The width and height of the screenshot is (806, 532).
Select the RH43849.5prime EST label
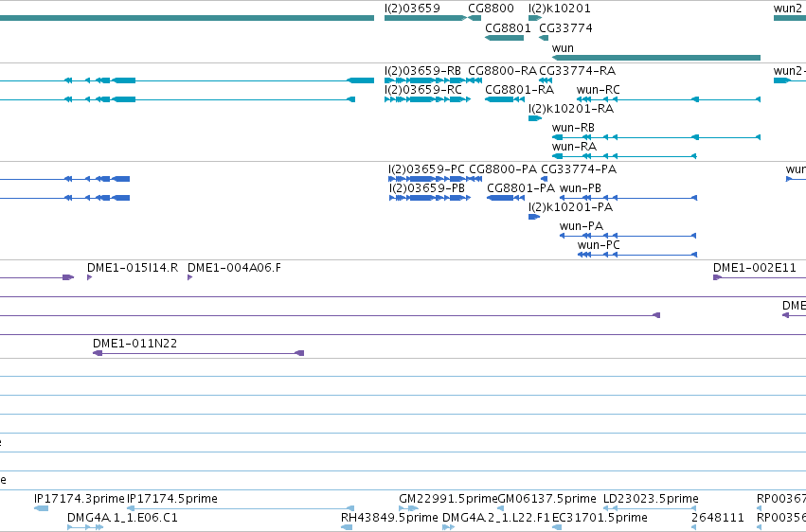389,518
